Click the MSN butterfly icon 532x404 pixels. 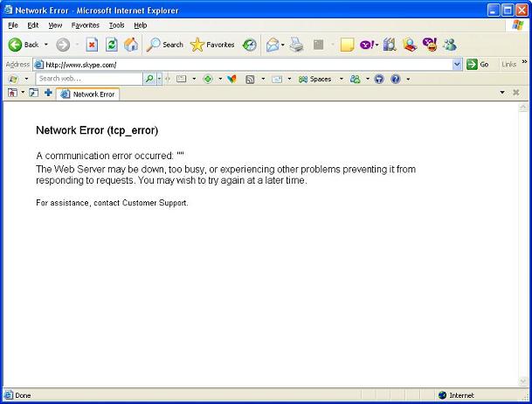tap(231, 79)
